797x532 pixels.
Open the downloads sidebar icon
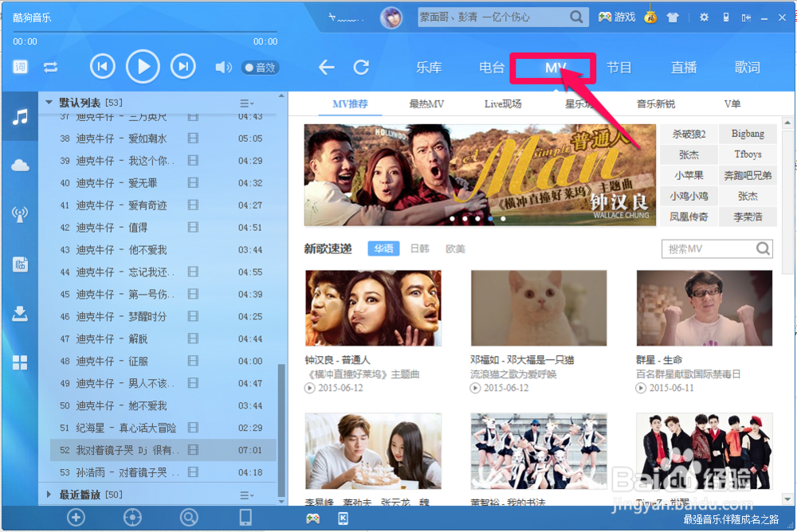click(x=20, y=314)
